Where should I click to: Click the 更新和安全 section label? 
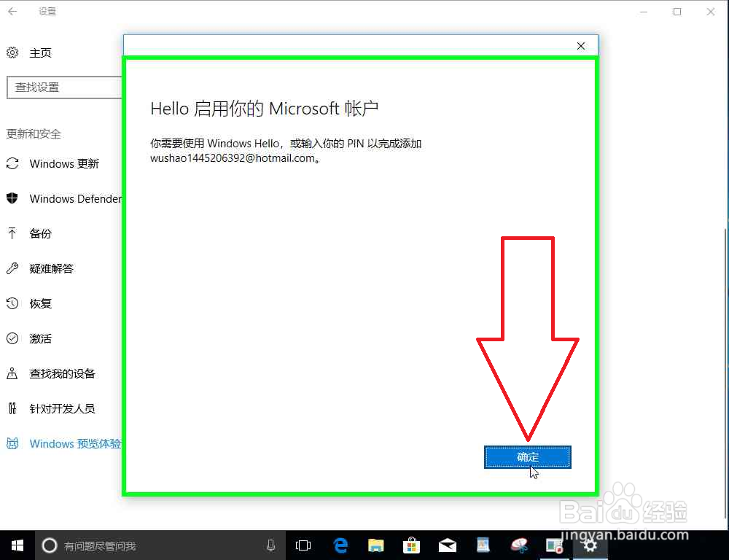click(x=34, y=134)
